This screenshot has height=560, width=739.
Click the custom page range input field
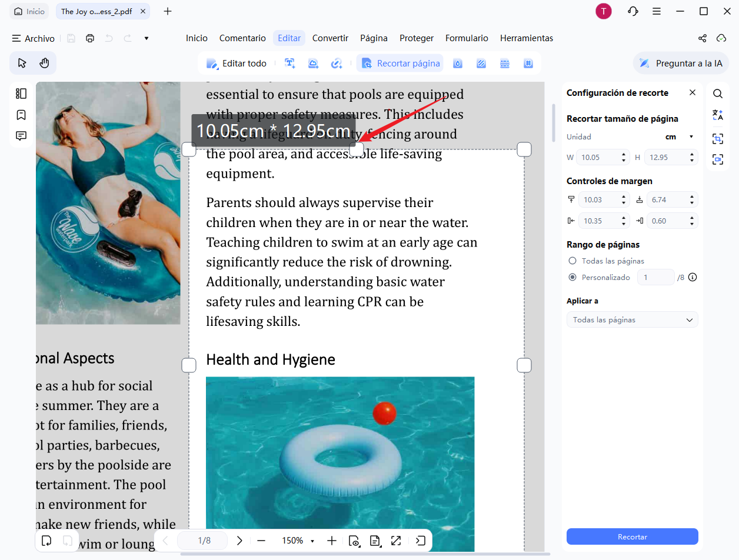[656, 277]
